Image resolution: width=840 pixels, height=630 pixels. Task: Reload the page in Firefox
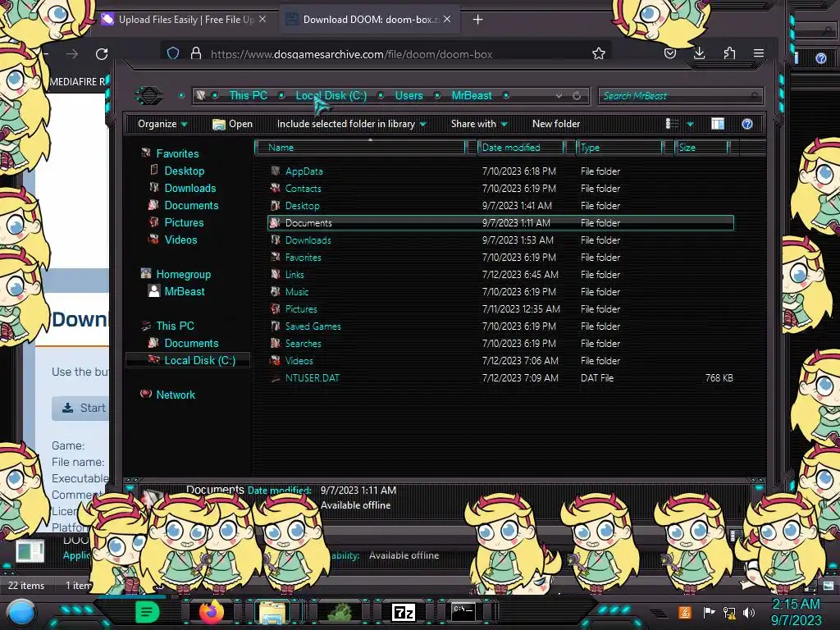(102, 53)
